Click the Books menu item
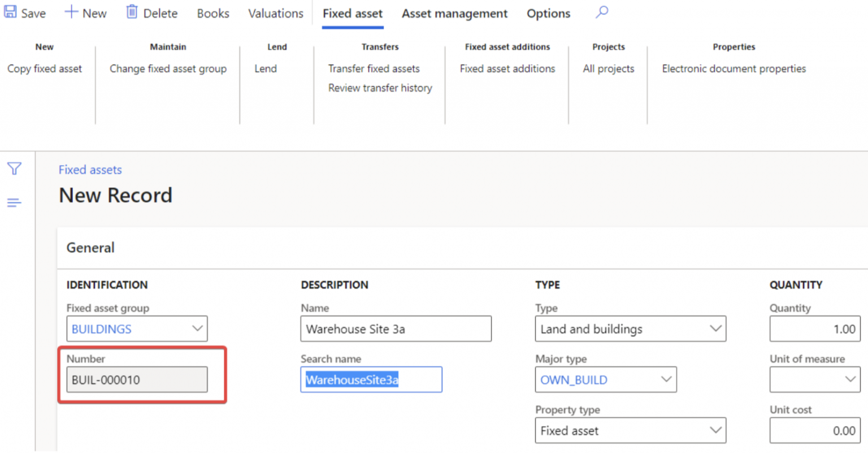This screenshot has height=454, width=868. pyautogui.click(x=213, y=13)
